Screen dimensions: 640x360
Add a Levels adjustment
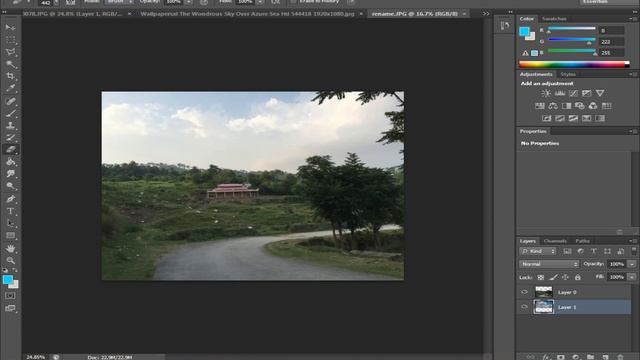[x=560, y=93]
